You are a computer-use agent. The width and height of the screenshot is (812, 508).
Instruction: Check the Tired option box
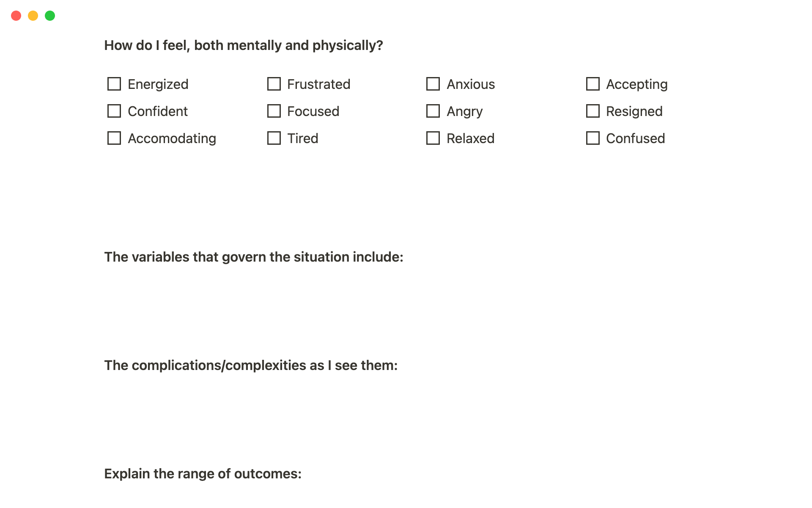click(x=274, y=138)
